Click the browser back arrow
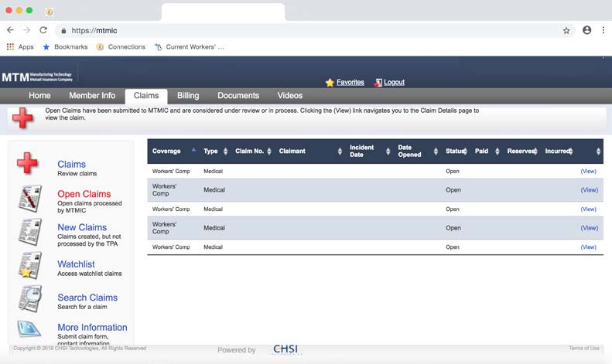The height and width of the screenshot is (364, 612). coord(11,30)
